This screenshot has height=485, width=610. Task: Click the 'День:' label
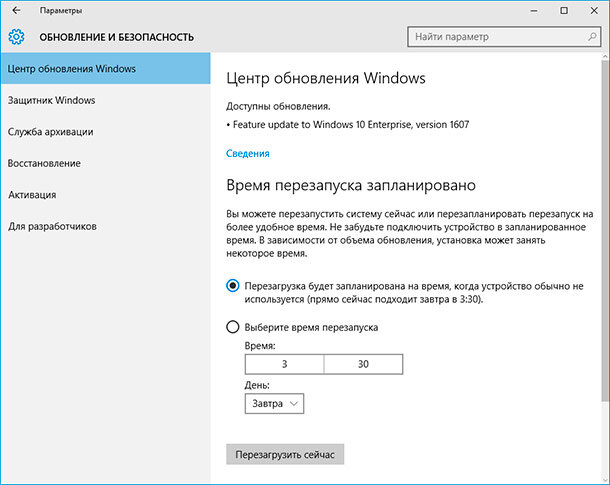coord(257,385)
